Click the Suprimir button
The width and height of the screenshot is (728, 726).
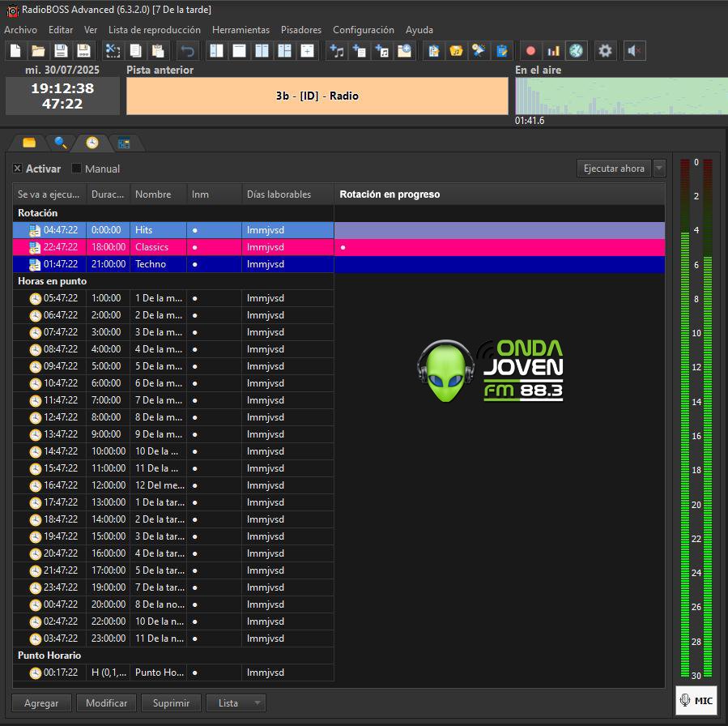tap(172, 703)
